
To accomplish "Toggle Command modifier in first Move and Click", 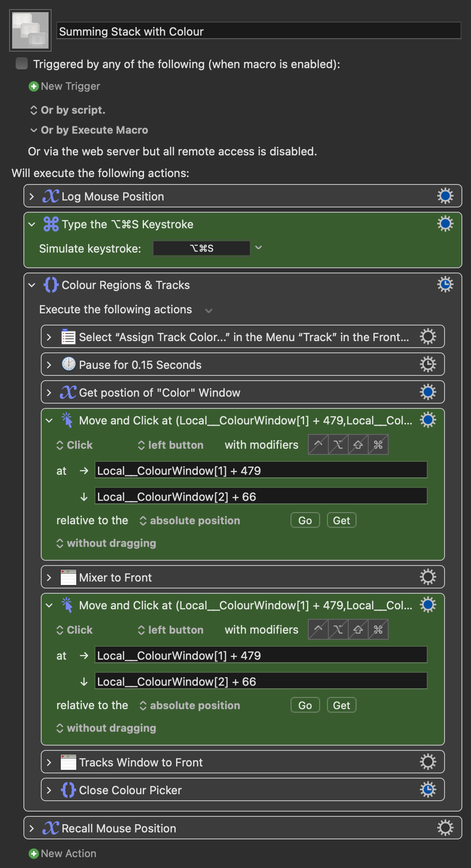I will [378, 445].
